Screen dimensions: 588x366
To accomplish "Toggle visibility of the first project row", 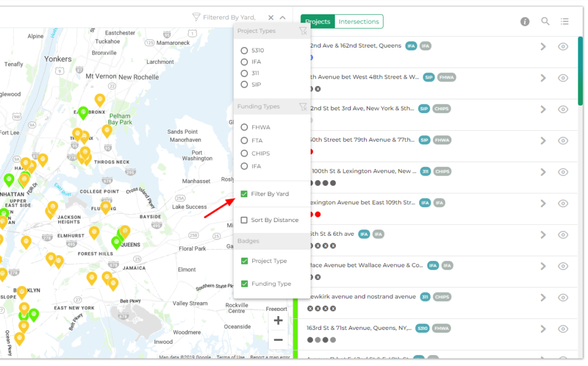I will point(563,46).
